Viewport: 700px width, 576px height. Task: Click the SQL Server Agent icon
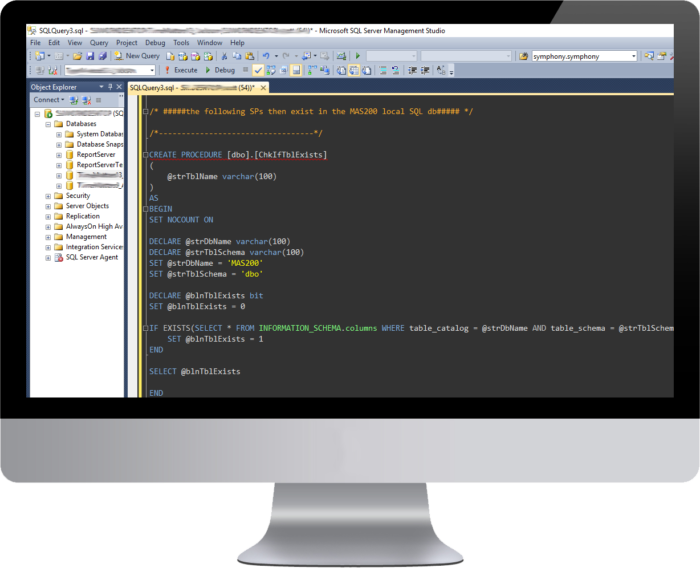point(58,257)
